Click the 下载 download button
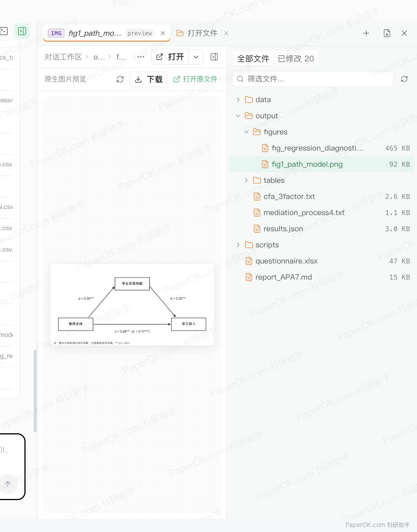This screenshot has height=532, width=417. coord(149,79)
